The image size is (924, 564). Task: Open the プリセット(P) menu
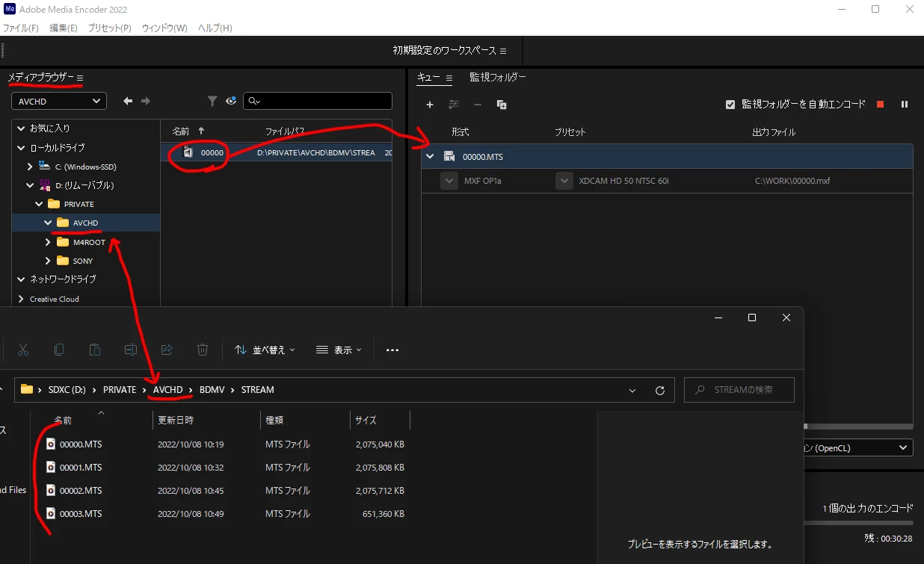click(109, 28)
